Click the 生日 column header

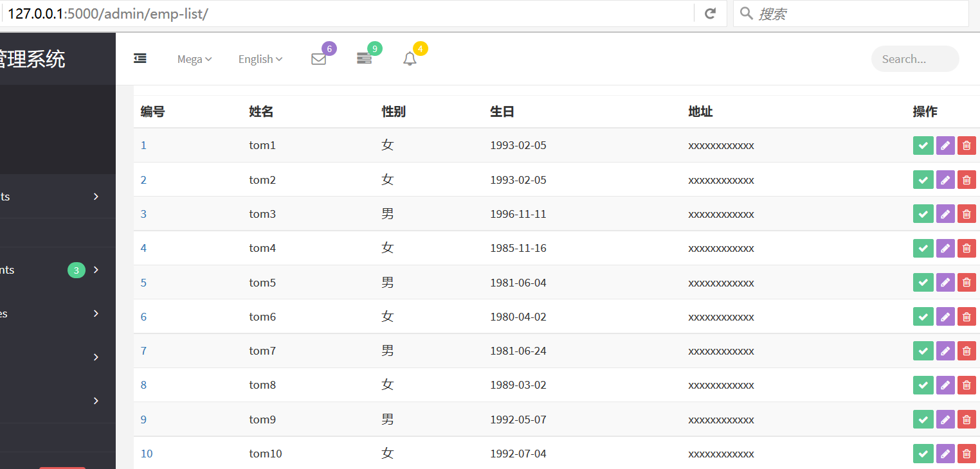502,112
